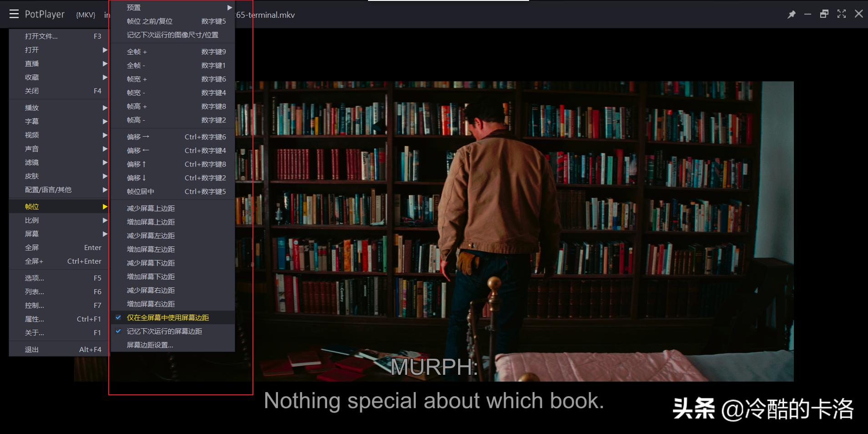Image resolution: width=868 pixels, height=434 pixels.
Task: Expand the 皮肤 submenu
Action: click(59, 176)
